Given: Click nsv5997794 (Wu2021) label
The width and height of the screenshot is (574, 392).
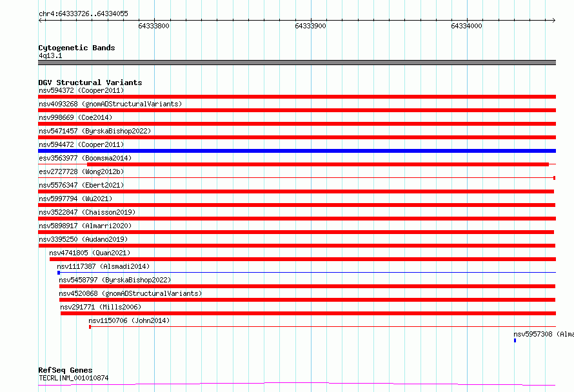Looking at the screenshot, I should [x=75, y=199].
